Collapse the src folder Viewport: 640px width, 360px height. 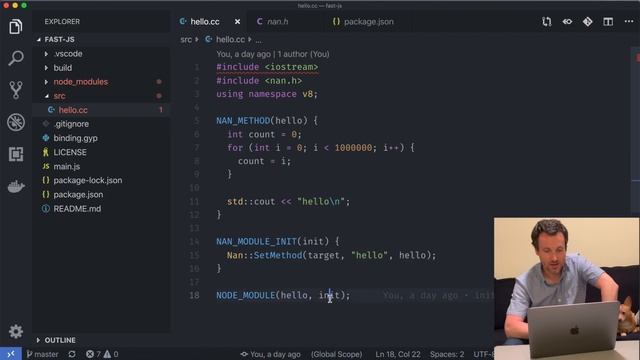(x=59, y=96)
